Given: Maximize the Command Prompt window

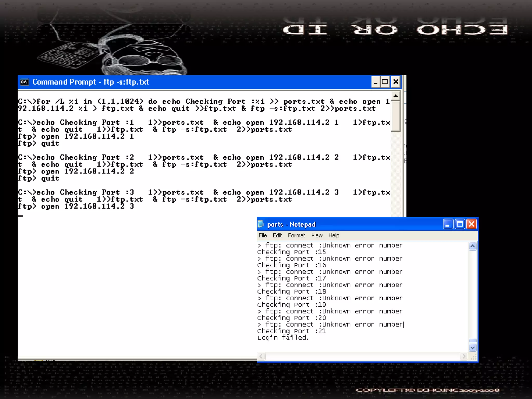Looking at the screenshot, I should coord(385,82).
